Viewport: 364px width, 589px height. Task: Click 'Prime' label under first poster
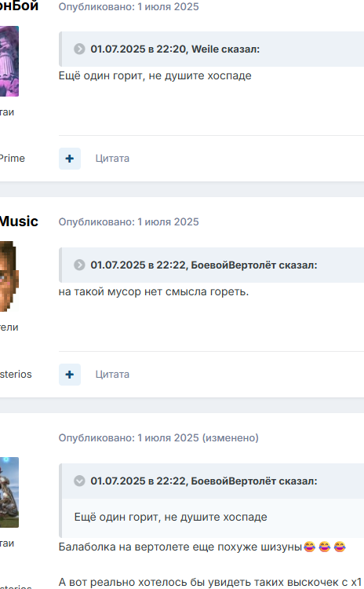pyautogui.click(x=13, y=159)
